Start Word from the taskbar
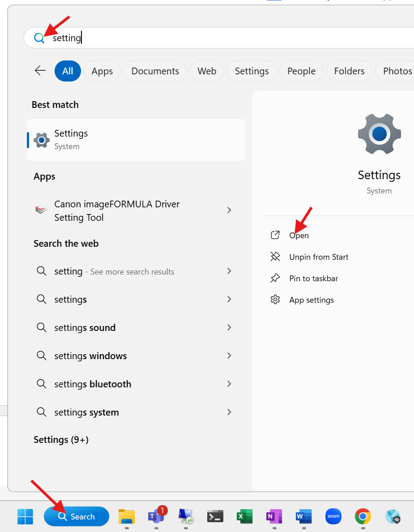 [x=303, y=516]
